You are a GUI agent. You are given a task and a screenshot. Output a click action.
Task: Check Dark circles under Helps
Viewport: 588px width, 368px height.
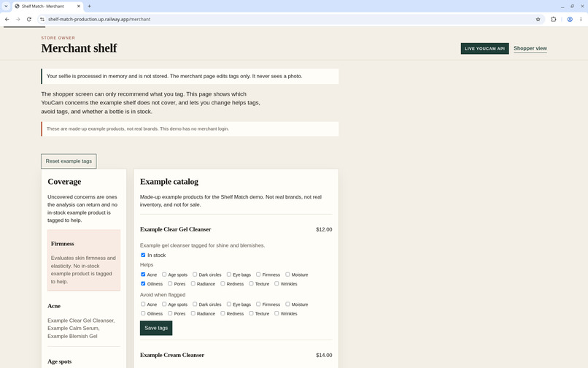(195, 275)
